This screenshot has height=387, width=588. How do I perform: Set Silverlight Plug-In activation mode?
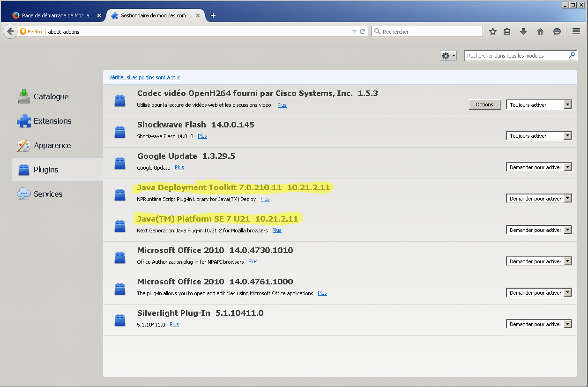pyautogui.click(x=538, y=324)
